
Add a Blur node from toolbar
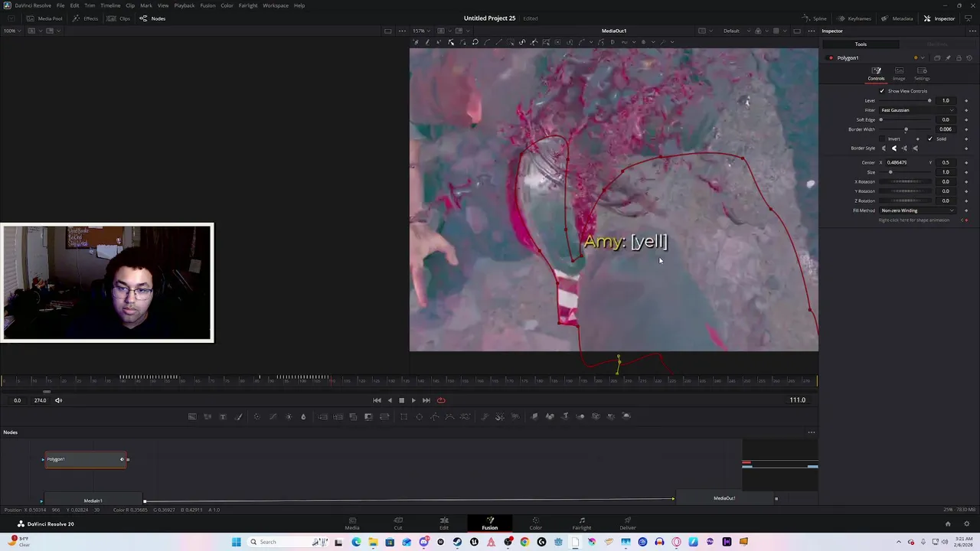303,416
